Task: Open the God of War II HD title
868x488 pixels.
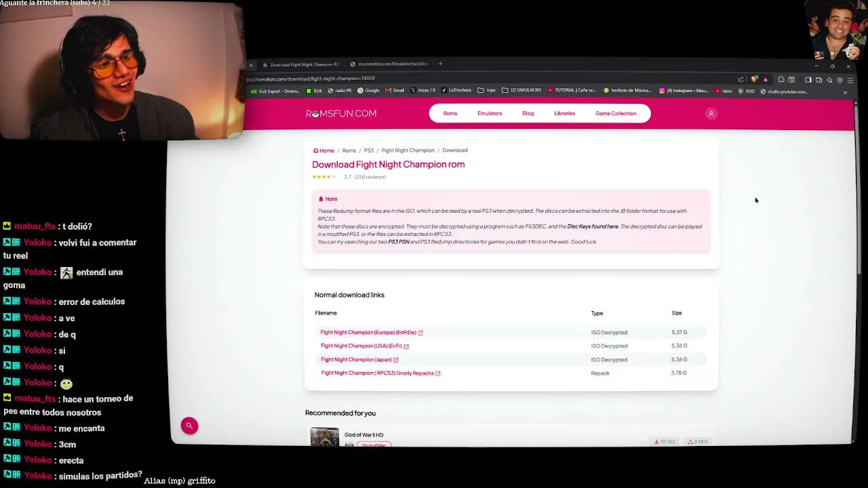Action: tap(363, 435)
